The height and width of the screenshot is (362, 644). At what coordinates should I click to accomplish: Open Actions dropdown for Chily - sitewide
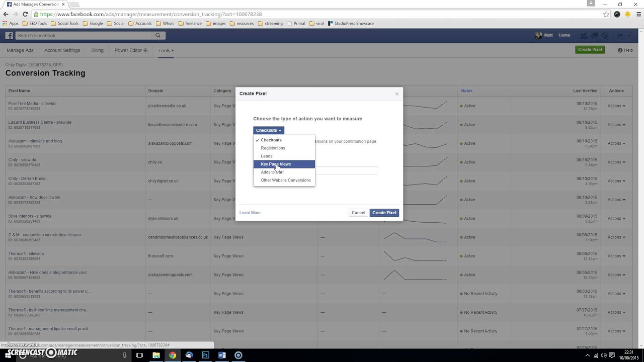point(616,162)
